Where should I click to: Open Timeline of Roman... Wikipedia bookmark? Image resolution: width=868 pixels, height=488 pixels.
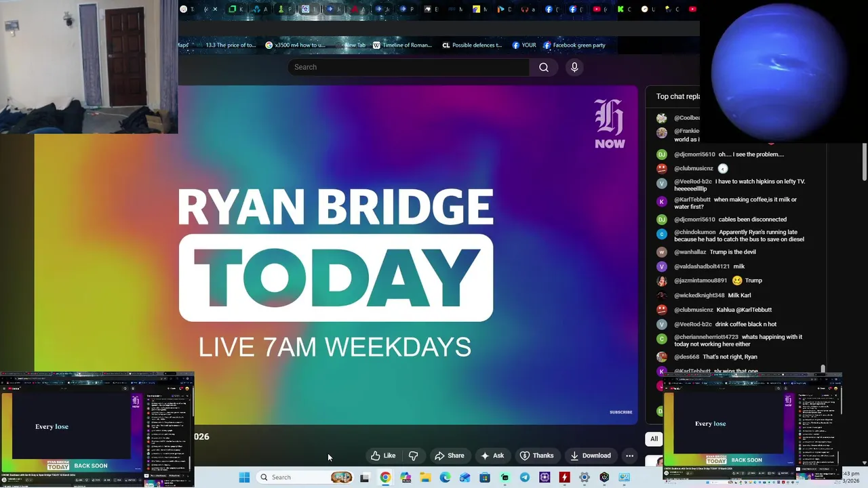pyautogui.click(x=402, y=45)
